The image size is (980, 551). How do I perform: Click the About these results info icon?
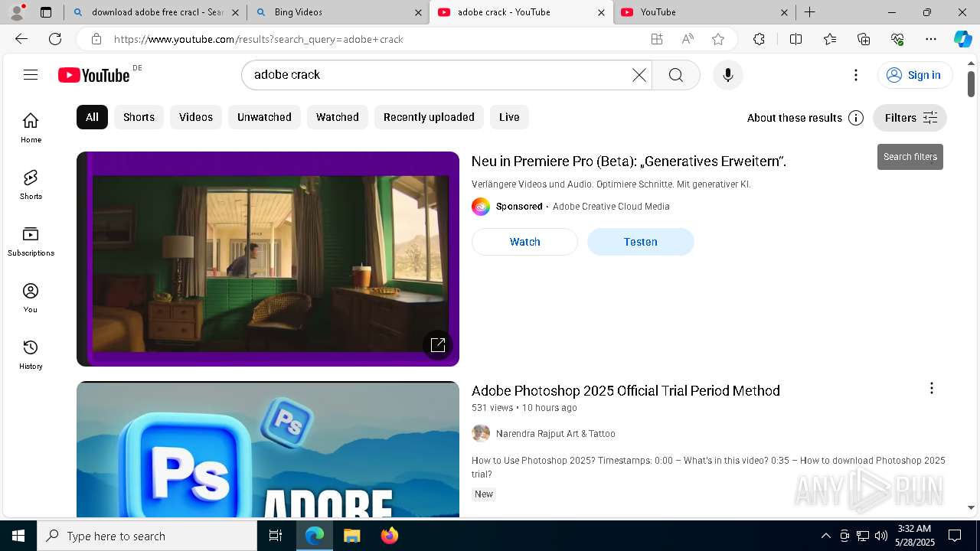point(856,118)
